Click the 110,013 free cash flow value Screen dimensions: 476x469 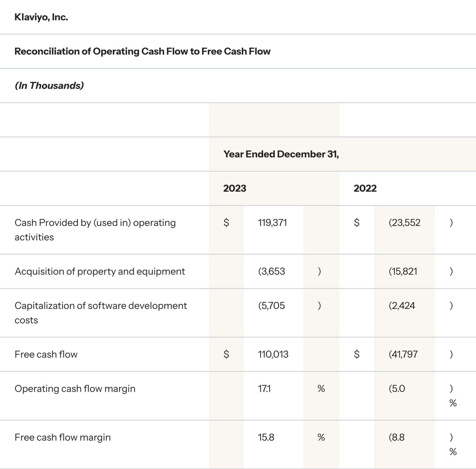point(273,354)
